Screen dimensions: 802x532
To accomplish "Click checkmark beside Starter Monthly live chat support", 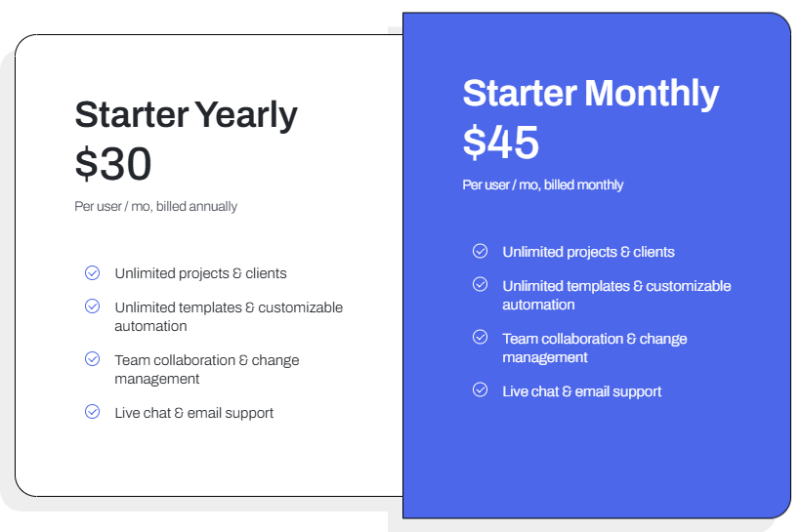I will [x=481, y=389].
